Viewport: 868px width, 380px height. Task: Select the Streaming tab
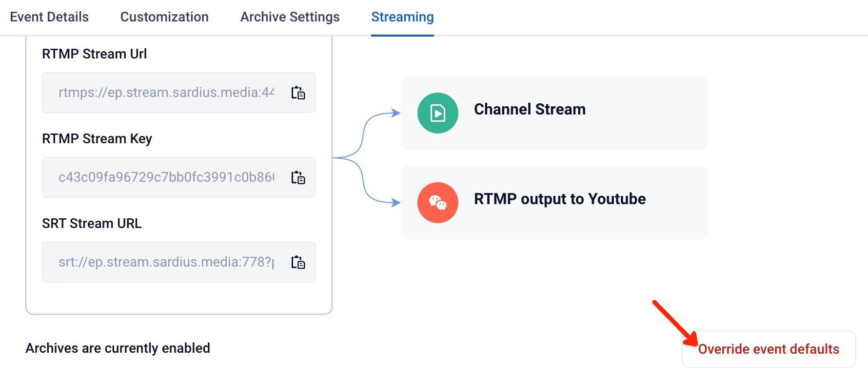click(x=402, y=17)
